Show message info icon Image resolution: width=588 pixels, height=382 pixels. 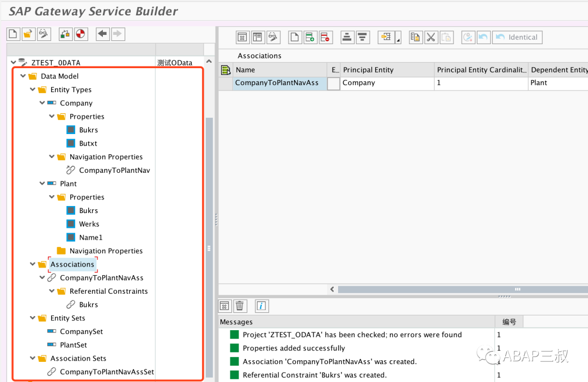pos(261,306)
